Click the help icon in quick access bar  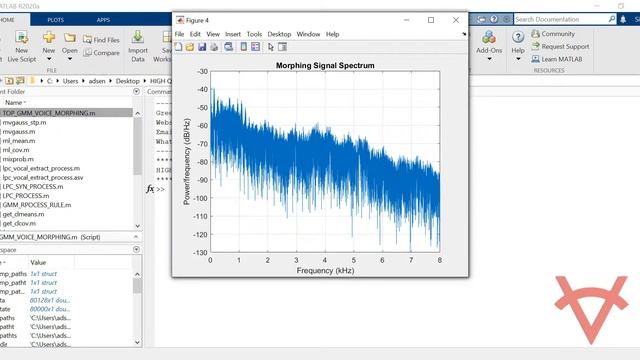click(494, 19)
